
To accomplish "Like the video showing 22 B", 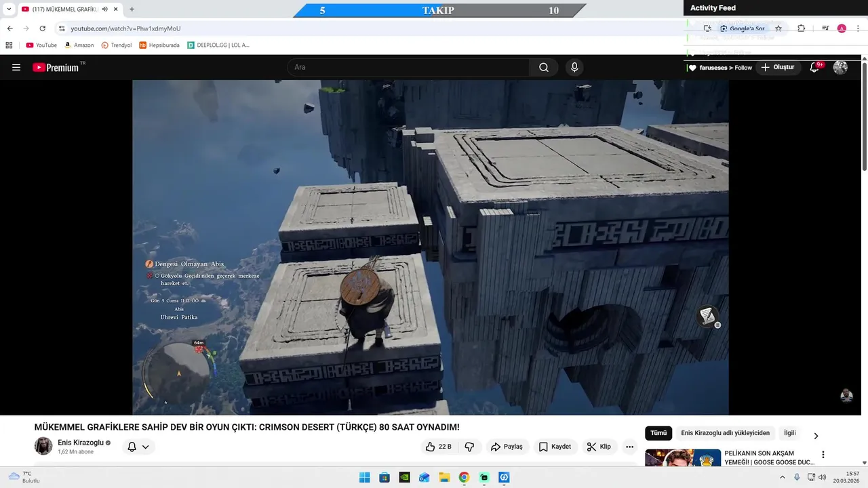I will pyautogui.click(x=438, y=447).
